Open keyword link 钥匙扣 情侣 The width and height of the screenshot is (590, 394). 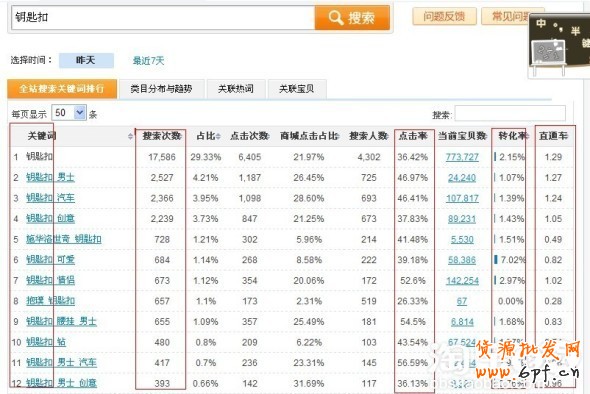(50, 280)
